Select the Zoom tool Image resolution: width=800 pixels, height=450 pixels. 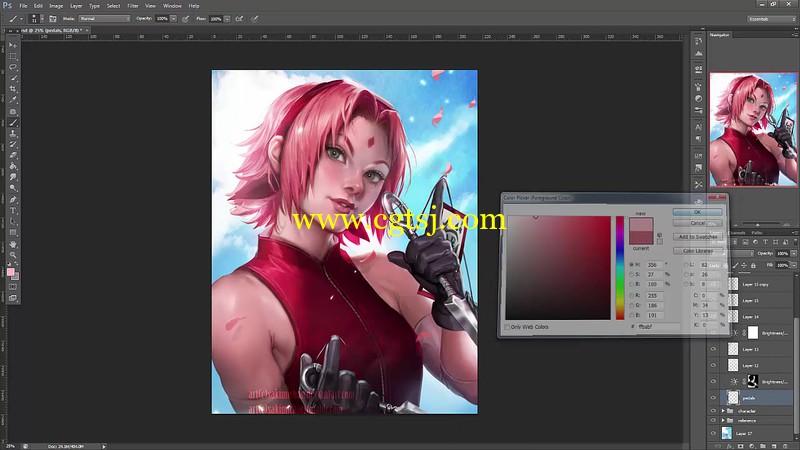coord(13,255)
